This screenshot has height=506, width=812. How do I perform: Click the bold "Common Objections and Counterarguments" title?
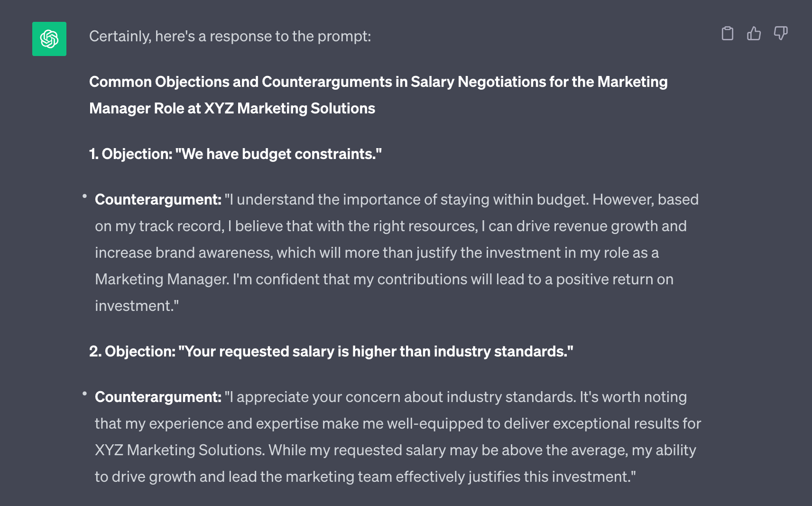coord(378,82)
